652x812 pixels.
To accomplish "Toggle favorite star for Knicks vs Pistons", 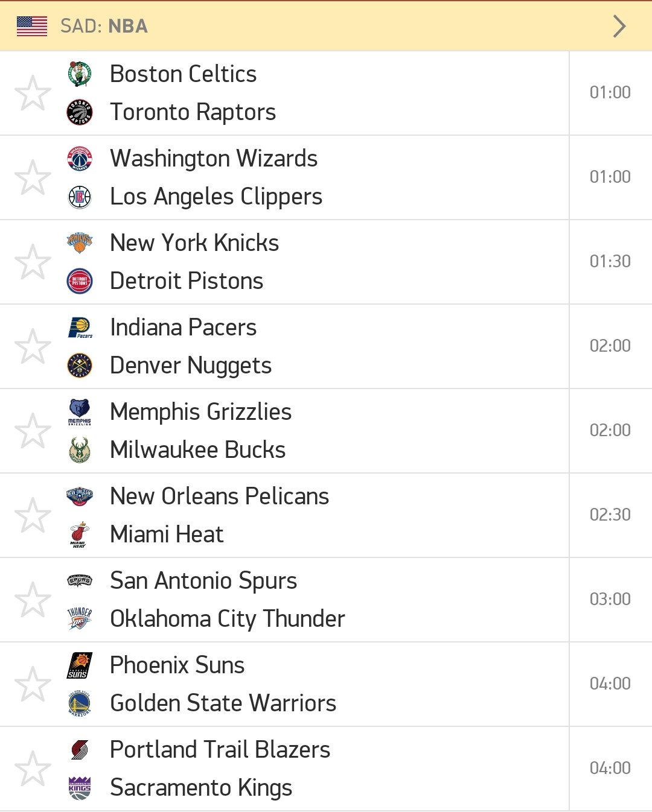I will [33, 262].
